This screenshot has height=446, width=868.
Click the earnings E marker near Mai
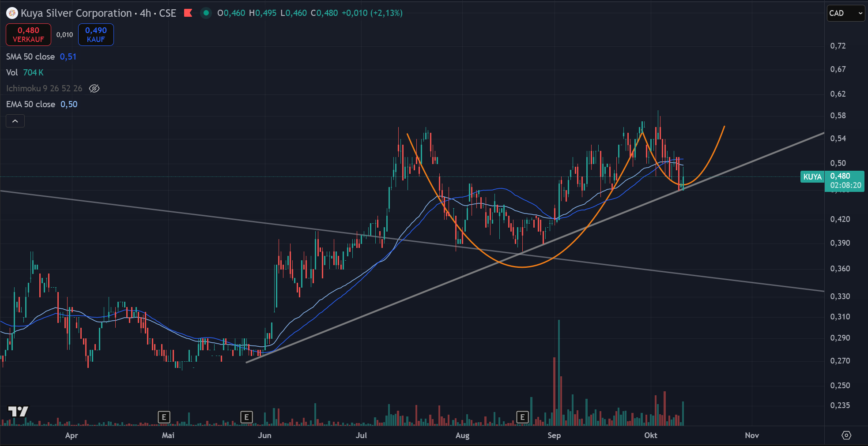[164, 417]
